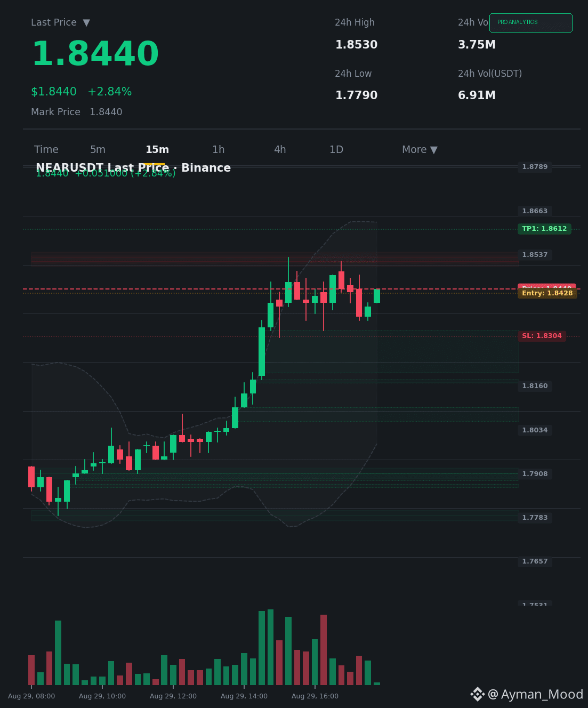
Task: Switch chart to 4h timeframe
Action: (x=280, y=150)
